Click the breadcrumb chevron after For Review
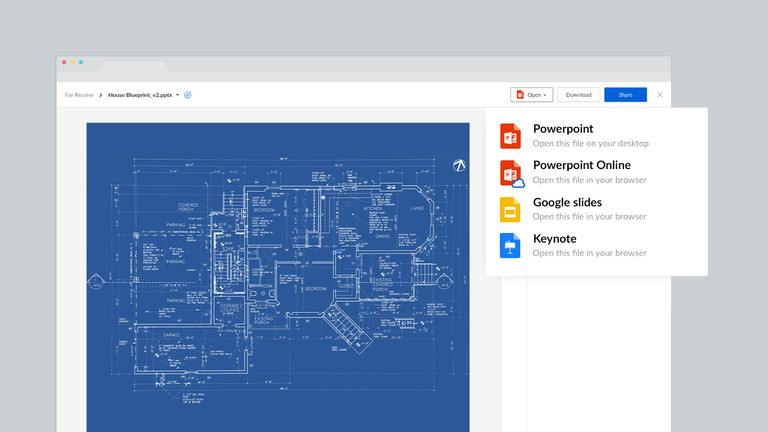The image size is (768, 432). click(101, 95)
